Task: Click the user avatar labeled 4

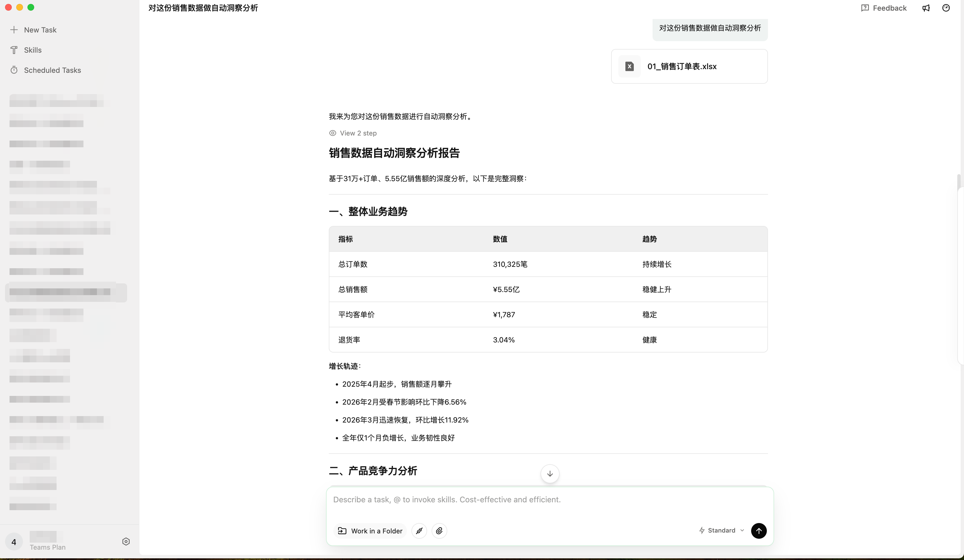Action: click(x=14, y=542)
